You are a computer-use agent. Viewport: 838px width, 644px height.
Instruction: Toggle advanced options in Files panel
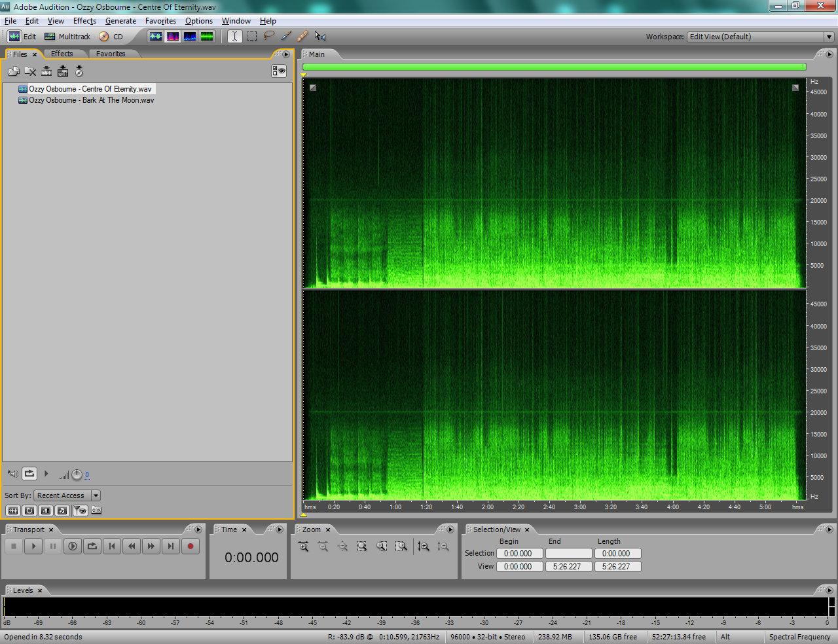point(279,71)
